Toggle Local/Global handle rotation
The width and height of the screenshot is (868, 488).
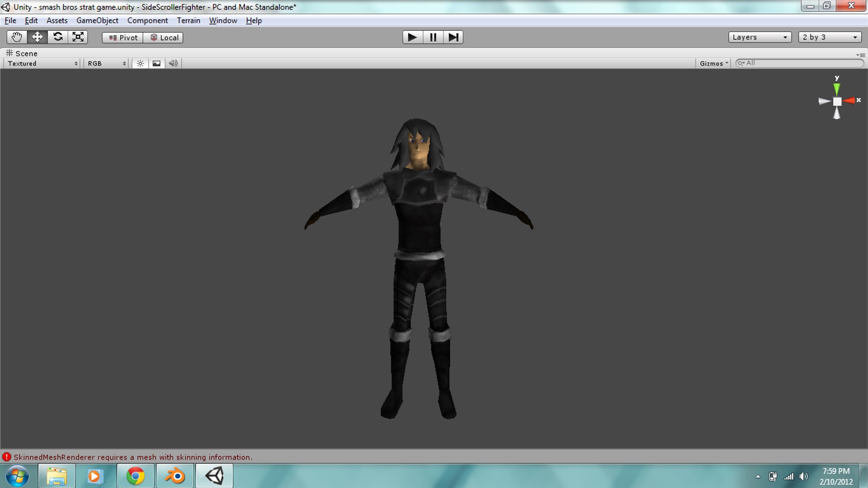(164, 38)
